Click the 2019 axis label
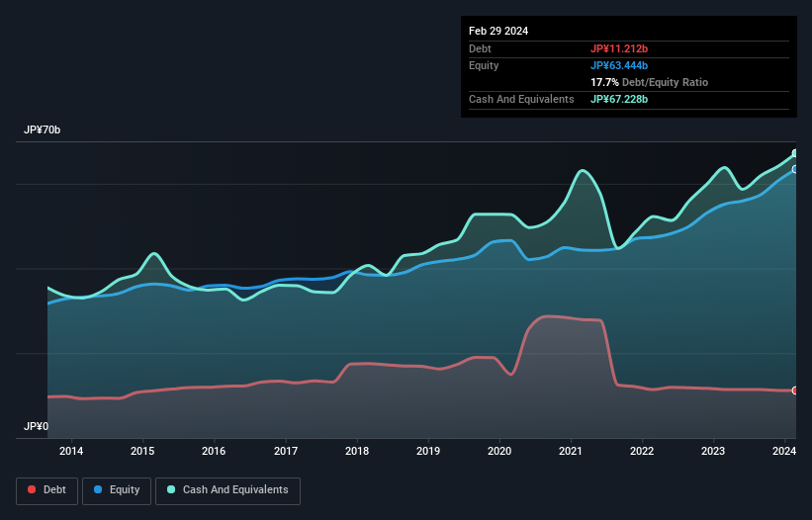Viewport: 812px width, 520px height. (x=428, y=451)
